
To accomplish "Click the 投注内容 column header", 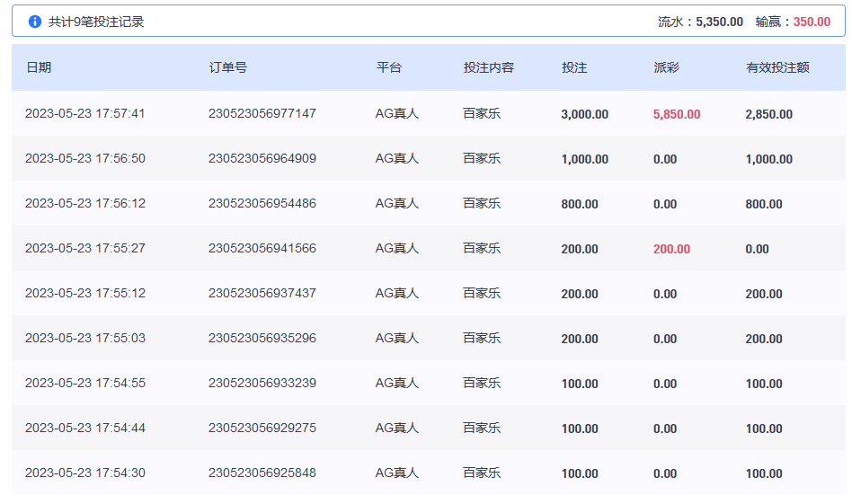I will coord(488,67).
